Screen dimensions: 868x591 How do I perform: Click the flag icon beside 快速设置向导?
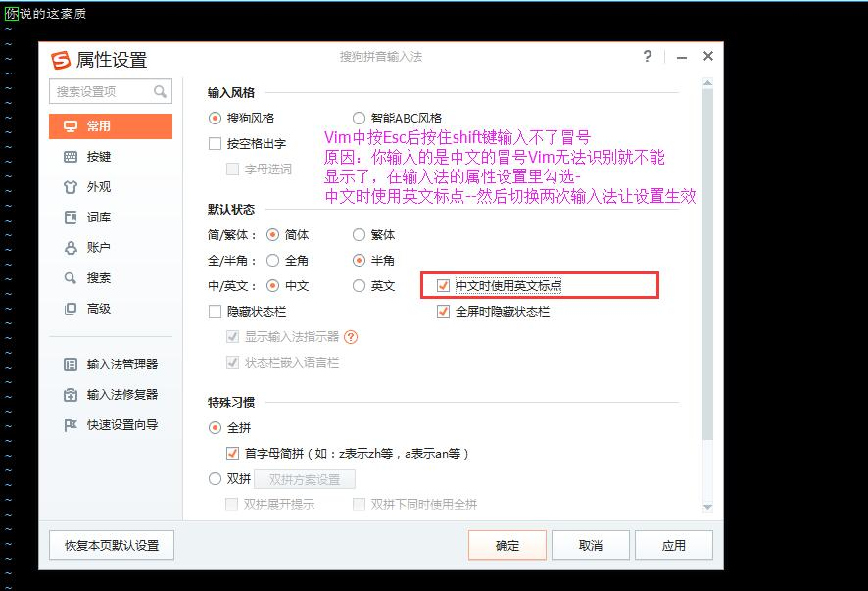[71, 425]
